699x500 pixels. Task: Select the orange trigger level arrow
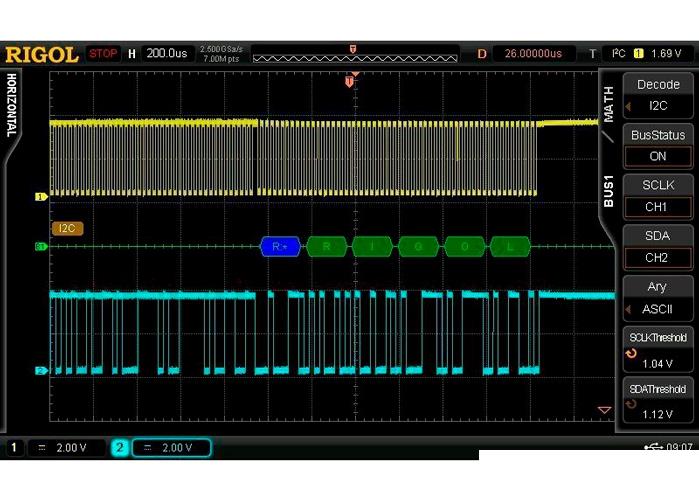603,410
